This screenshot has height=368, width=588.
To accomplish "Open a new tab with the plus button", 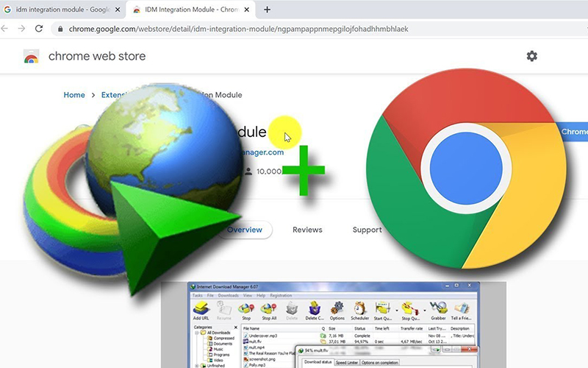I will pos(267,10).
